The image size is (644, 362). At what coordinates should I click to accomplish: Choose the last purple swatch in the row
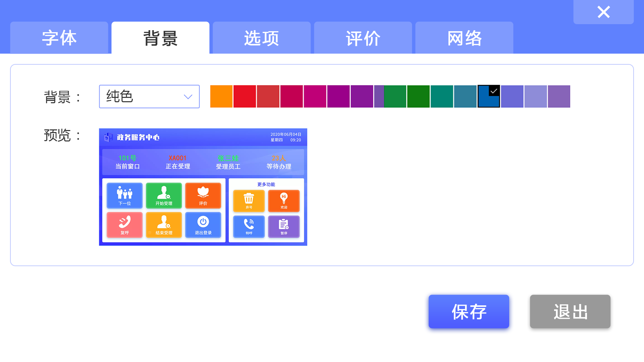pyautogui.click(x=559, y=97)
